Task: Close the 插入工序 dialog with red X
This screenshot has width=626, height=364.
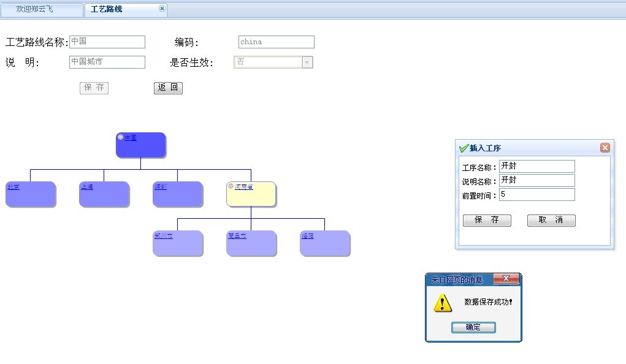Action: 605,148
